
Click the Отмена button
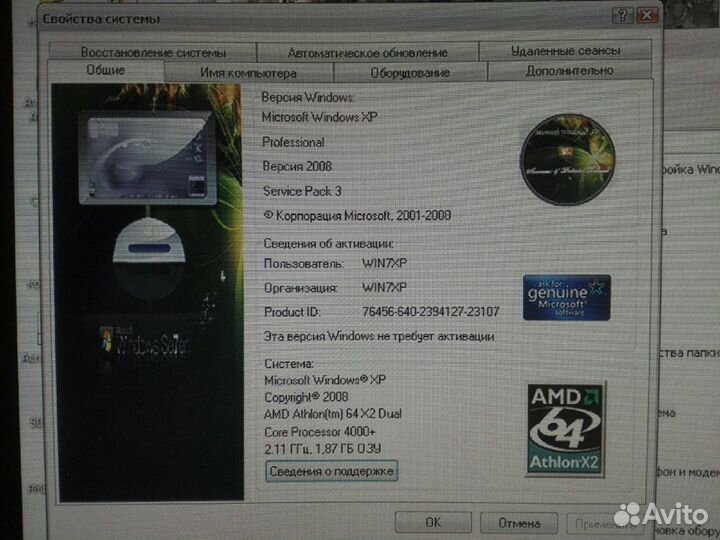pos(519,523)
